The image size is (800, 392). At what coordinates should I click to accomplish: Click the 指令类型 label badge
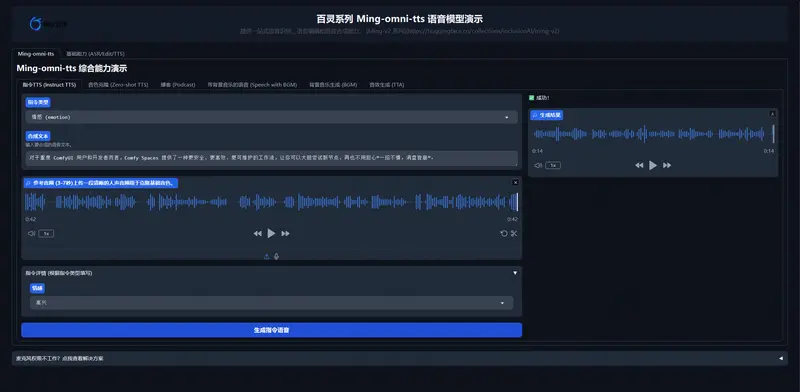pos(38,102)
